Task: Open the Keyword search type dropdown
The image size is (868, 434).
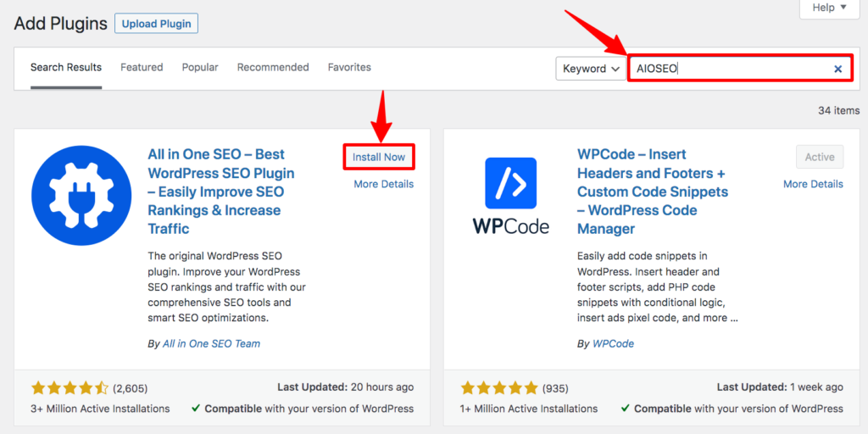Action: pyautogui.click(x=591, y=69)
